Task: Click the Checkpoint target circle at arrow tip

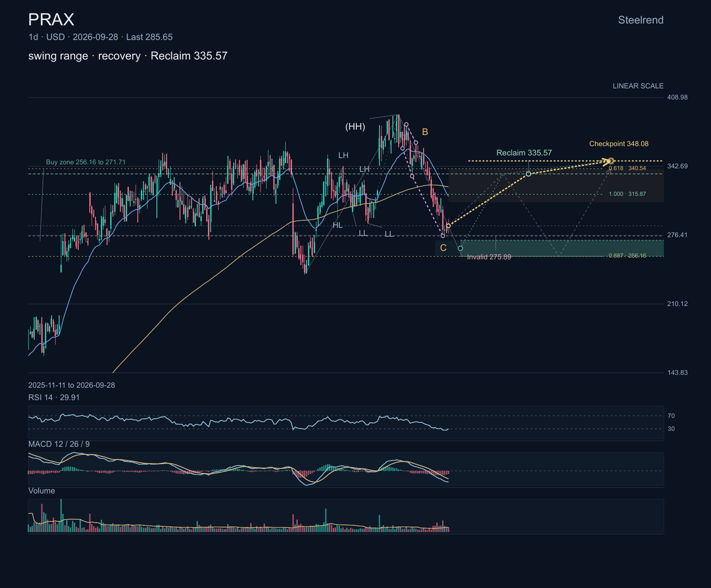Action: coord(611,160)
